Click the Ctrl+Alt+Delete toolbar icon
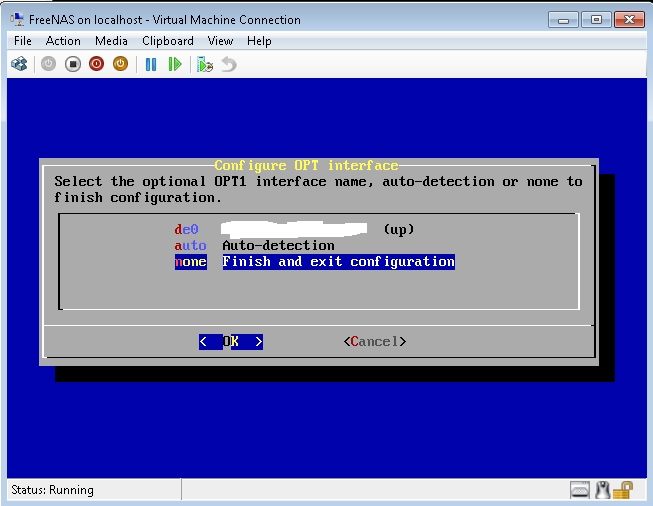The width and height of the screenshot is (653, 506). [19, 64]
